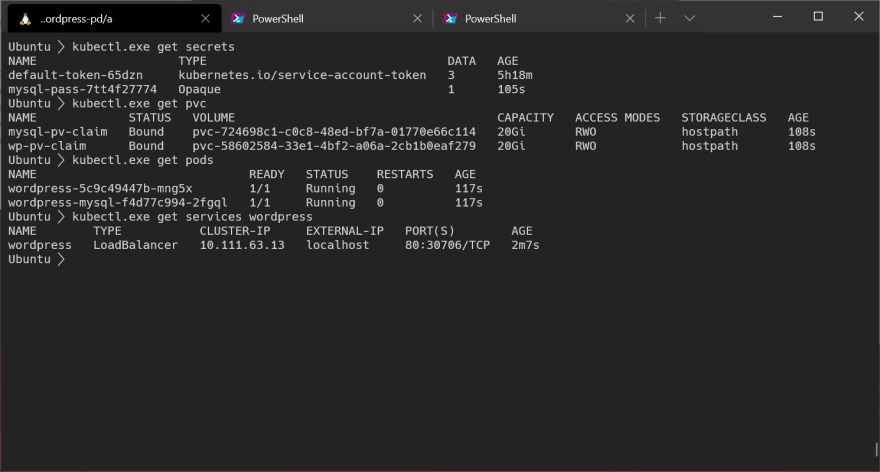Click the 5h18m age value
Viewport: 880px width, 472px height.
(x=515, y=75)
